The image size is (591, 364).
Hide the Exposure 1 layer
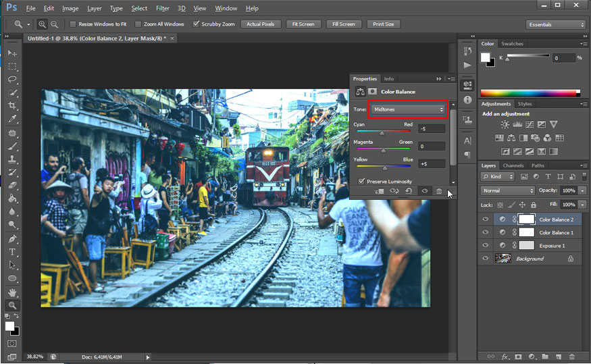pyautogui.click(x=485, y=246)
